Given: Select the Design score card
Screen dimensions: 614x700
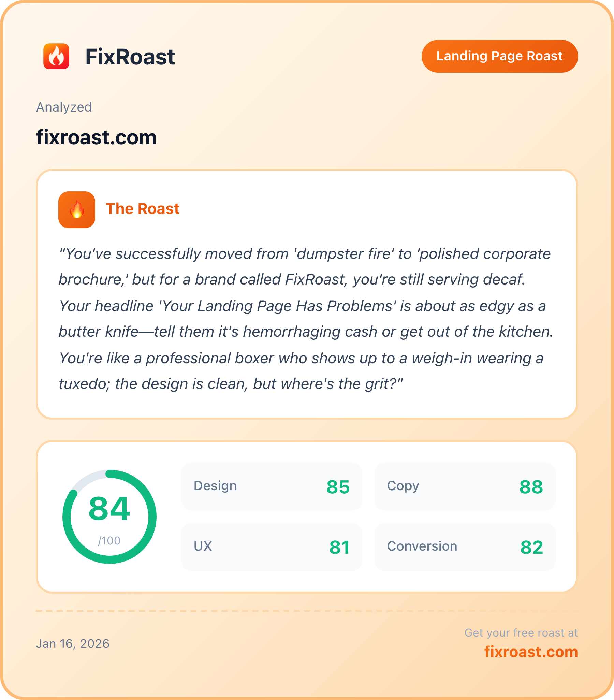Looking at the screenshot, I should click(272, 487).
